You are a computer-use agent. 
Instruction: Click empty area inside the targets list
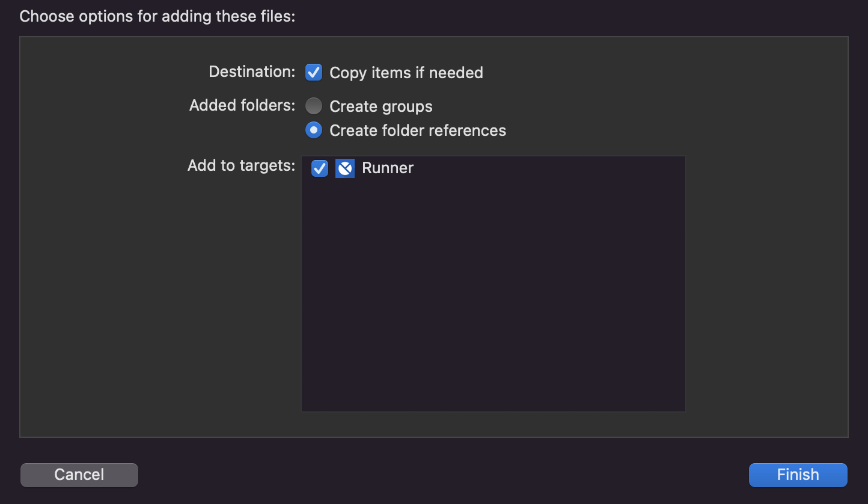(x=493, y=295)
